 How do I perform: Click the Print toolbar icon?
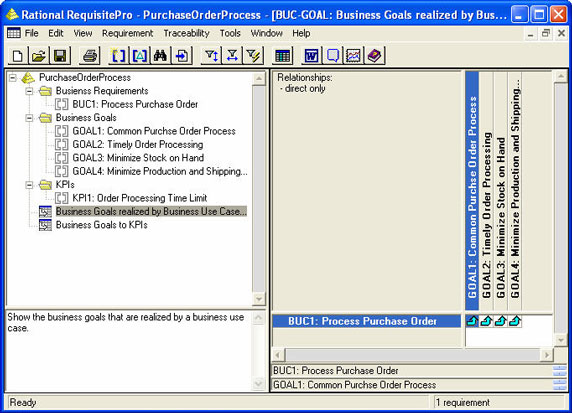point(89,56)
